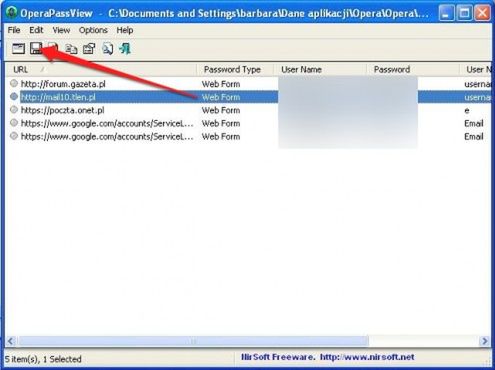The width and height of the screenshot is (495, 370).
Task: Click the row icon beside poczta.onet.pl
Action: click(14, 109)
